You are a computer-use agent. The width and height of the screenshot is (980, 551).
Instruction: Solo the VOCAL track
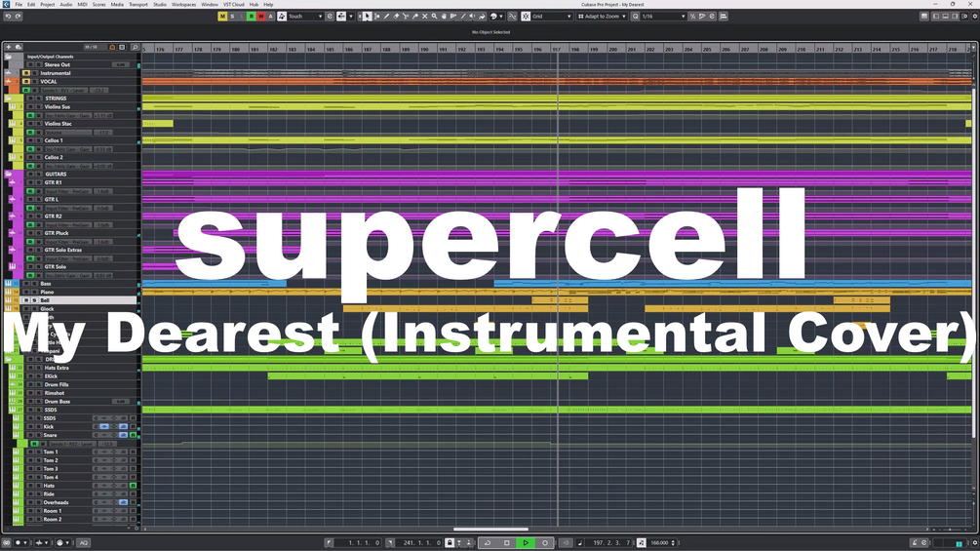35,81
